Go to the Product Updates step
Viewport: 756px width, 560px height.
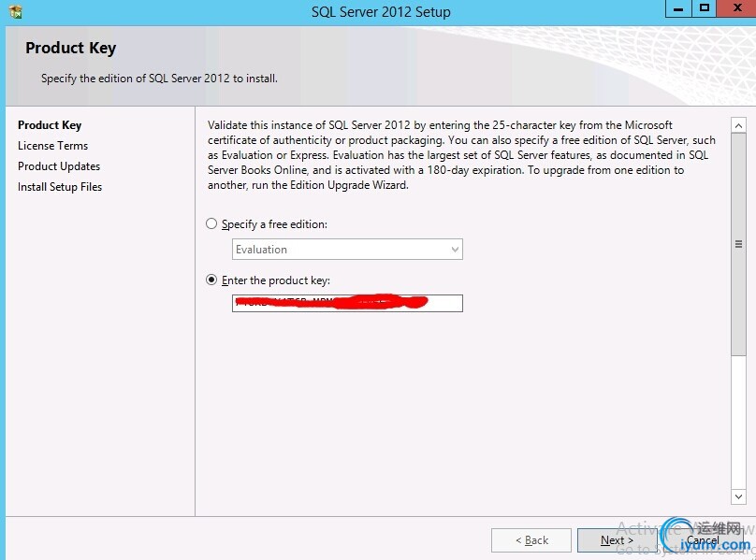point(59,166)
